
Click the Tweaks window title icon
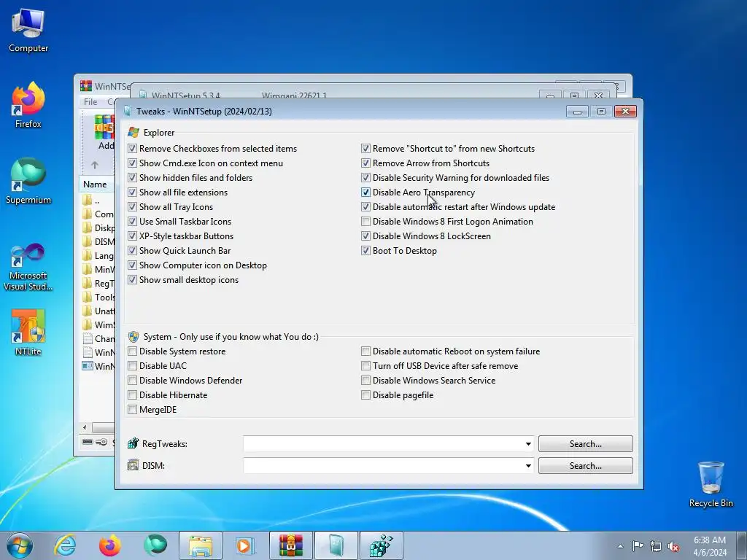(x=127, y=111)
